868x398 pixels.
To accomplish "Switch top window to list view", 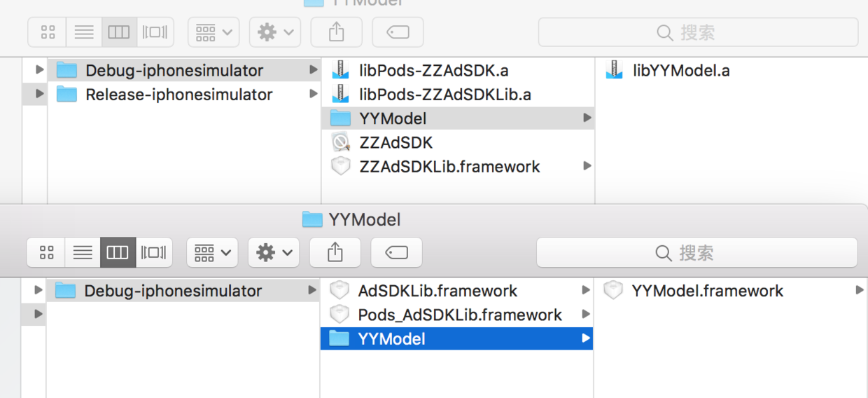I will [84, 32].
